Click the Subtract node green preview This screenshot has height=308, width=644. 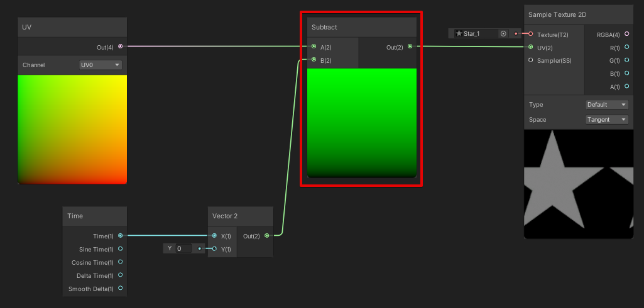pyautogui.click(x=362, y=123)
